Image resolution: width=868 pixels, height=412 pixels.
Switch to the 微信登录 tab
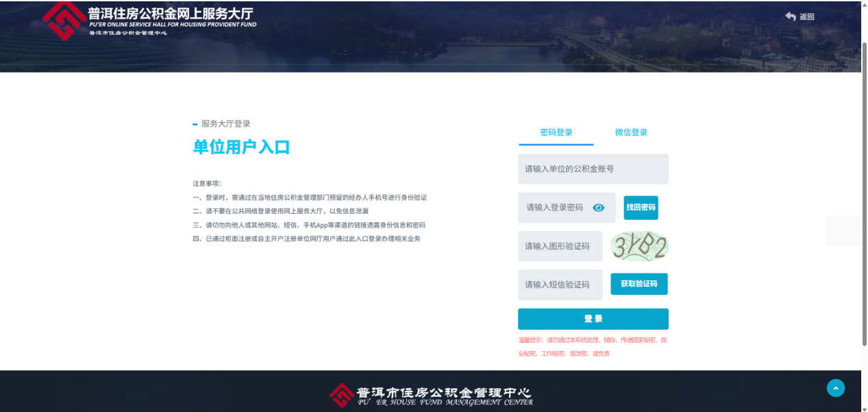630,132
